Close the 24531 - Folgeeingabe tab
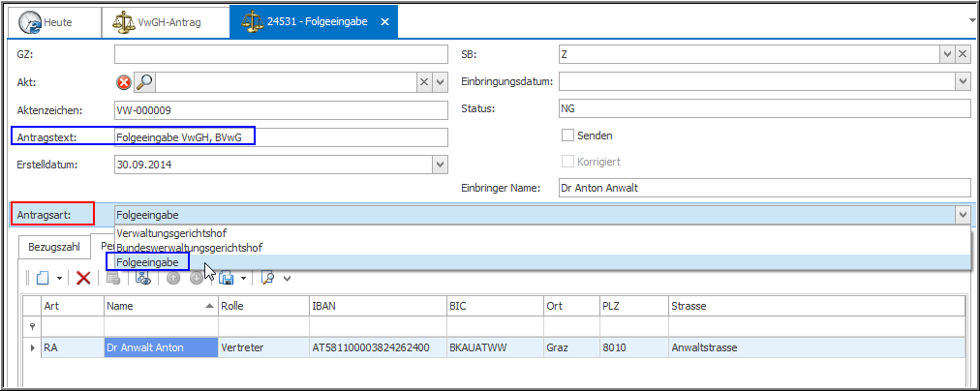Screen dimensions: 980x391 click(384, 21)
